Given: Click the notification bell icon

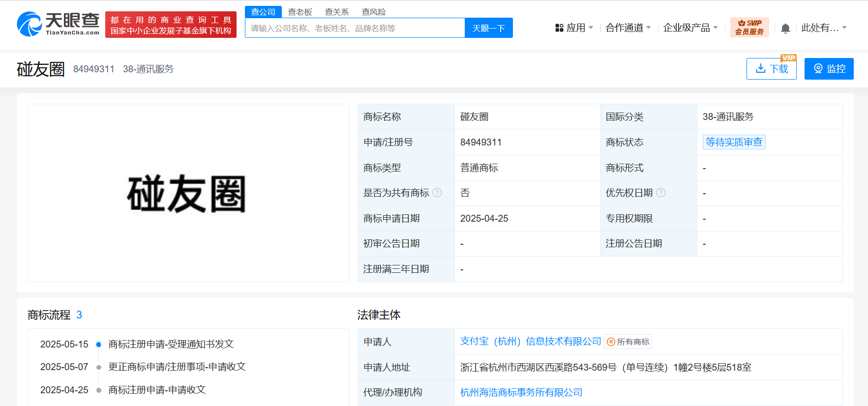Looking at the screenshot, I should pyautogui.click(x=785, y=29).
